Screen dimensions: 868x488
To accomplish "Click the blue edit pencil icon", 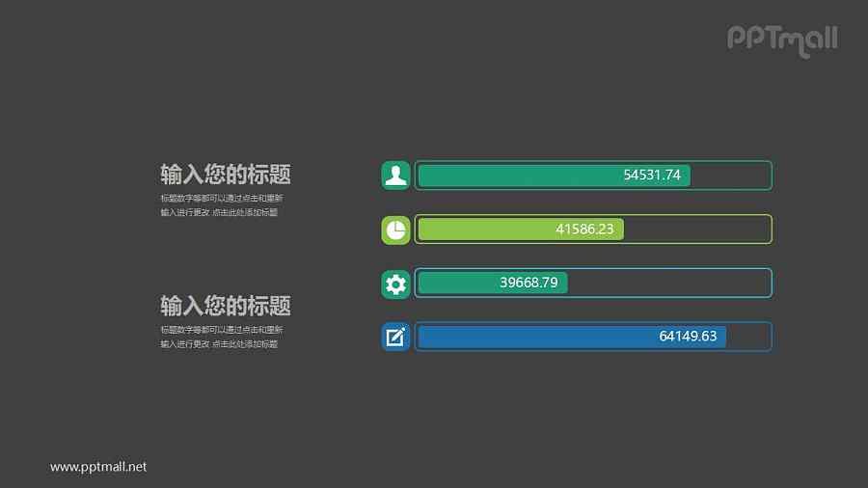I will click(395, 337).
